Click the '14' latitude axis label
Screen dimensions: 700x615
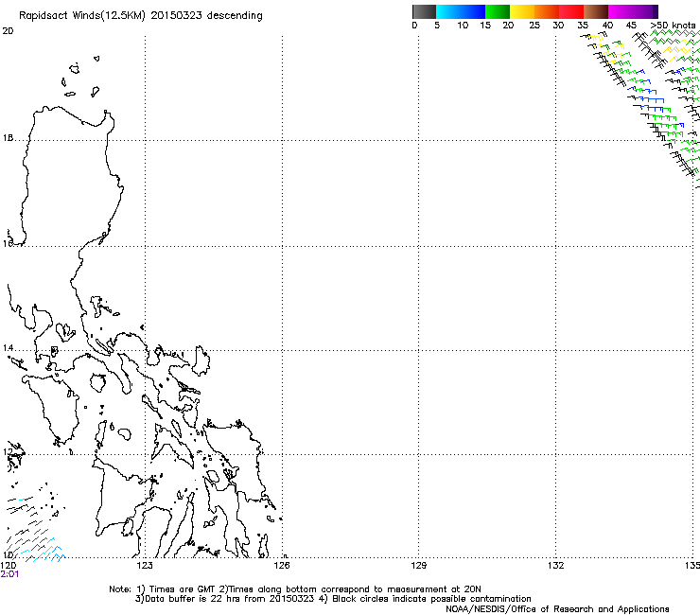(8, 348)
